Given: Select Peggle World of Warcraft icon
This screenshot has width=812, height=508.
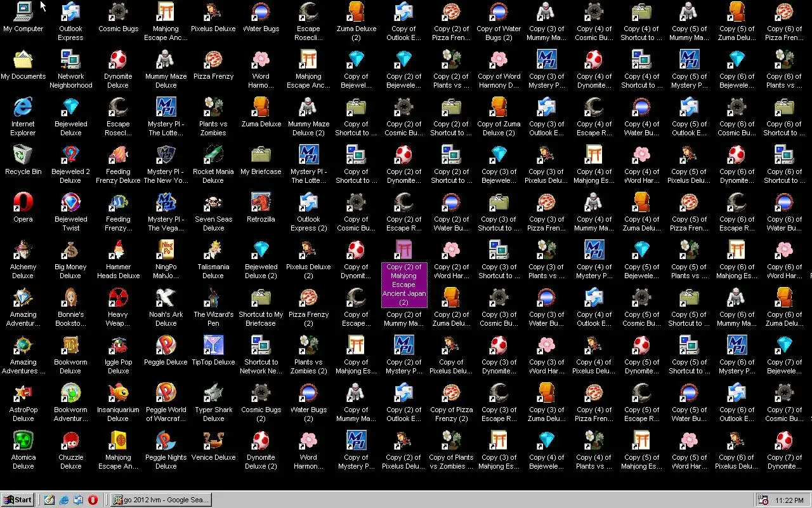Looking at the screenshot, I should 166,403.
